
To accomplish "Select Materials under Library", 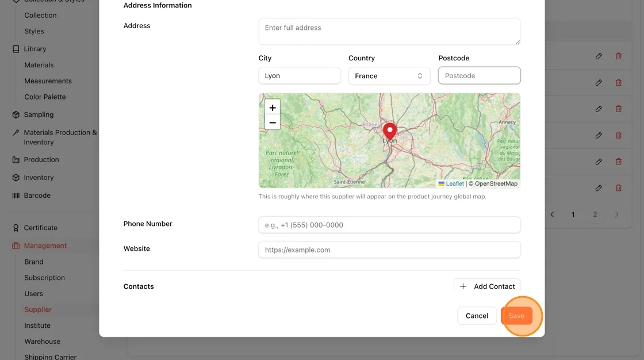I will [39, 65].
